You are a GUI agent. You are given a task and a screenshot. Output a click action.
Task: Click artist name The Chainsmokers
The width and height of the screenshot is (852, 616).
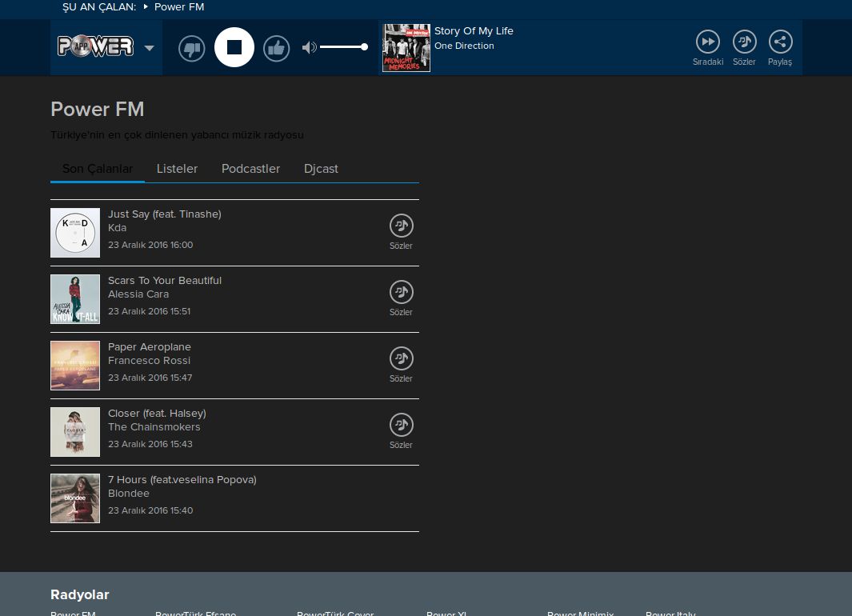154,427
